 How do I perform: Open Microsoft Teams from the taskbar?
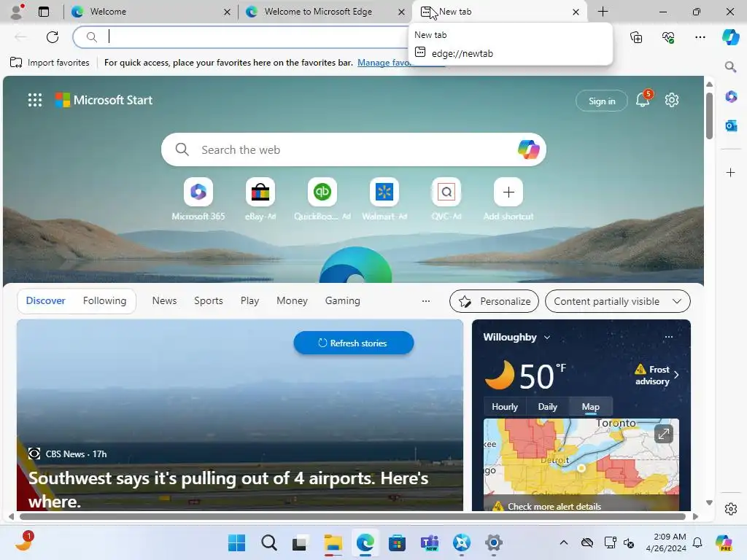tap(429, 542)
